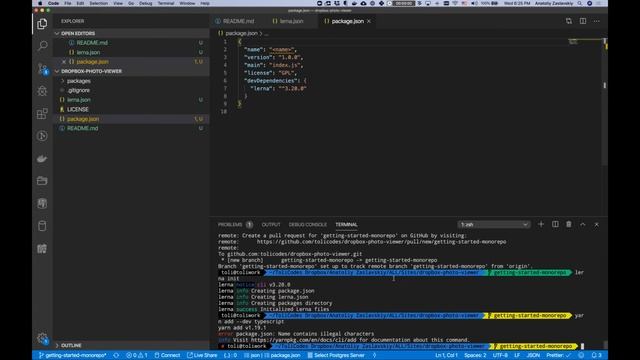This screenshot has width=640, height=360.
Task: Close the terminal panel
Action: click(x=596, y=224)
